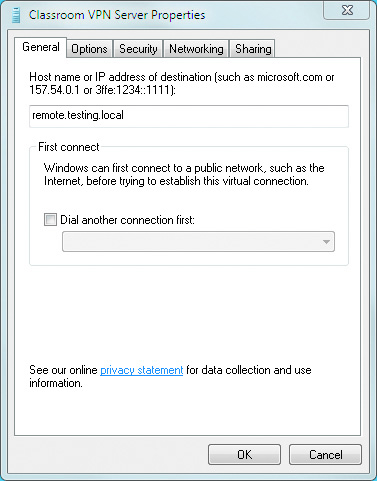The height and width of the screenshot is (481, 378).
Task: Open the Sharing tab
Action: point(253,49)
